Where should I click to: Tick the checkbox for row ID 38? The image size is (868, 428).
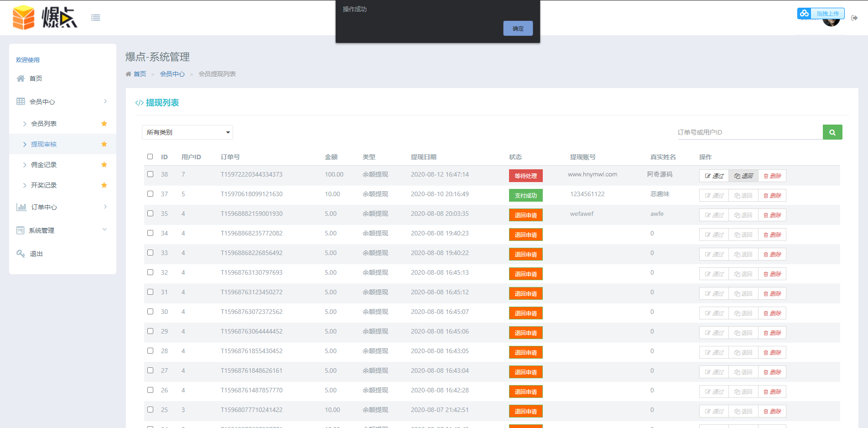coord(150,174)
